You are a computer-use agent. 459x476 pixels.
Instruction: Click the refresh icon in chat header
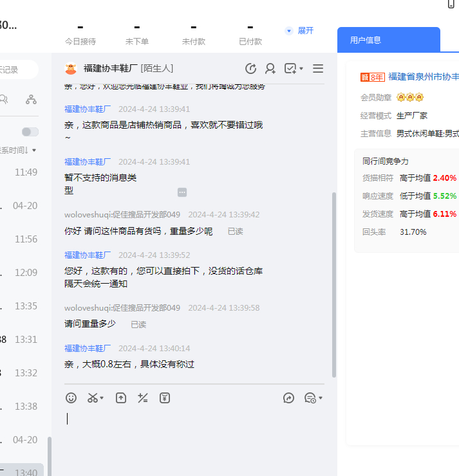coord(251,69)
